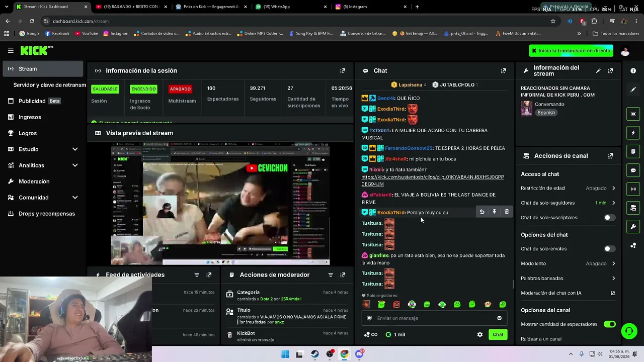Expand the Comunidad sidebar section

[75, 198]
